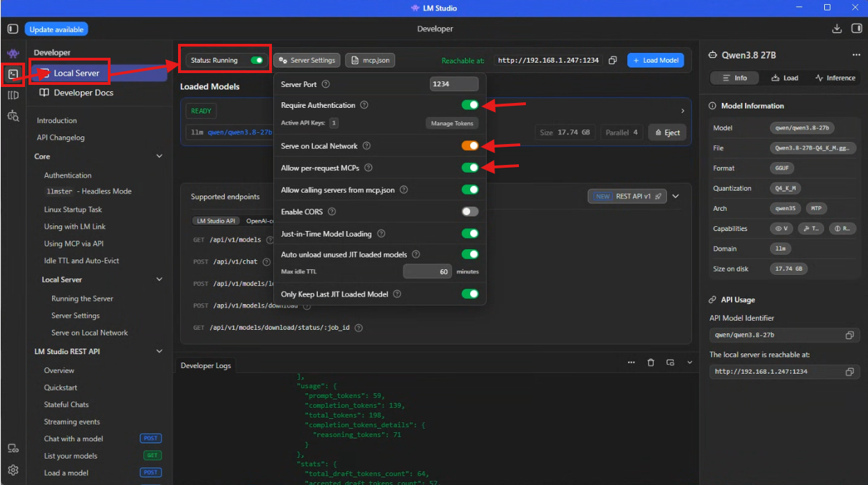The height and width of the screenshot is (485, 868).
Task: Click the Update available button
Action: click(56, 30)
